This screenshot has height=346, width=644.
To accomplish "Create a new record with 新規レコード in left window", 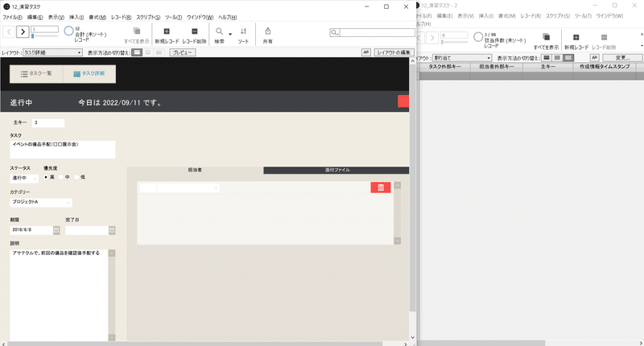I will tap(167, 35).
